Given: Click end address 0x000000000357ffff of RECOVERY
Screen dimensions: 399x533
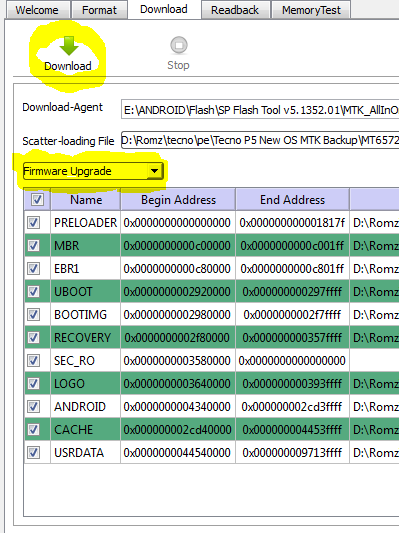Looking at the screenshot, I should tap(292, 338).
